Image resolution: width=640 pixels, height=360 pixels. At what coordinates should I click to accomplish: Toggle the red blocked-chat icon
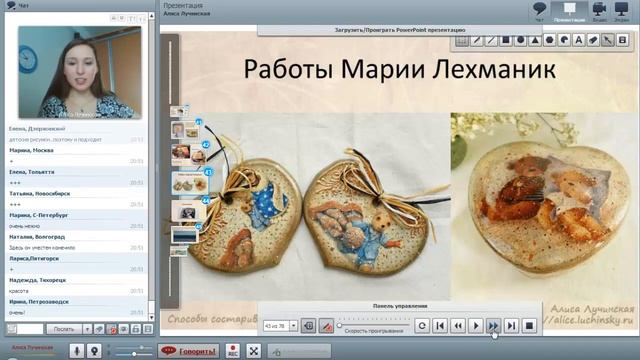(111, 329)
